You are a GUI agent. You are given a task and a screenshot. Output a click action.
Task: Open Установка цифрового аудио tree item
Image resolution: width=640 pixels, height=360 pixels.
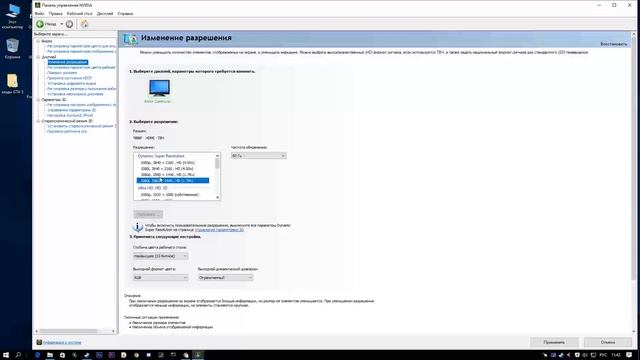[x=71, y=83]
